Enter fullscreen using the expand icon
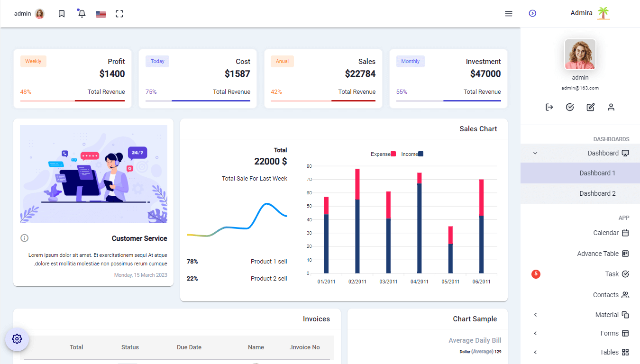 tap(119, 13)
